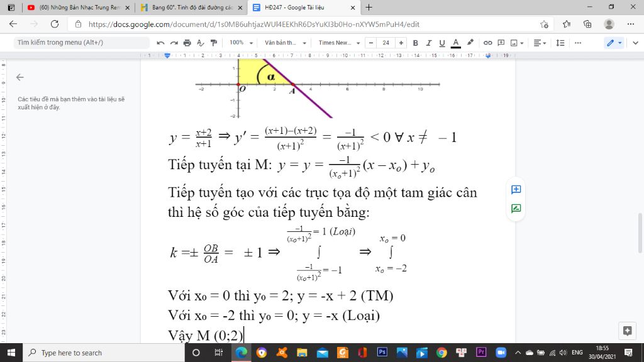
Task: Open browser settings and more menu
Action: pyautogui.click(x=630, y=25)
